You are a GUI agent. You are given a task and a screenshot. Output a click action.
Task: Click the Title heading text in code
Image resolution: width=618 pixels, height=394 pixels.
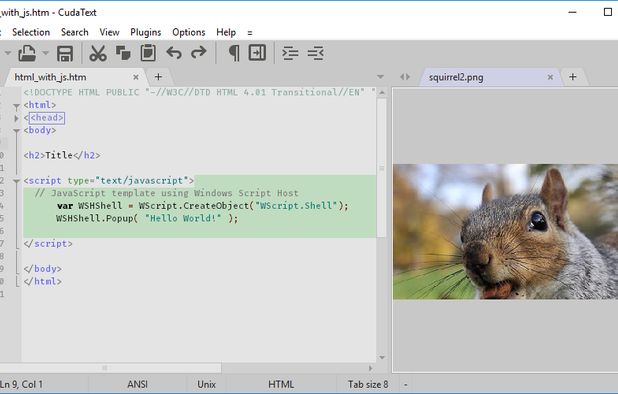(x=59, y=155)
